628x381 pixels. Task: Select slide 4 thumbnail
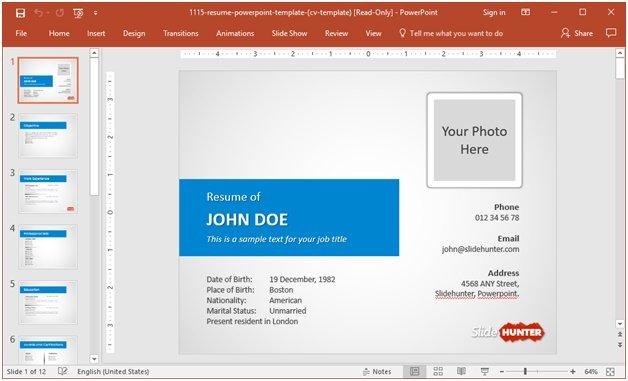point(48,246)
